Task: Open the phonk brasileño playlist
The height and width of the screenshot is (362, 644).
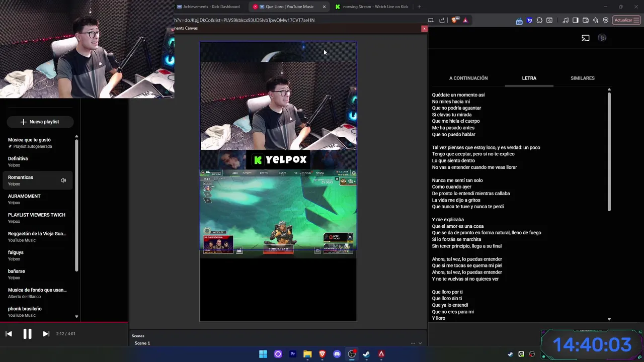Action: [x=38, y=312]
